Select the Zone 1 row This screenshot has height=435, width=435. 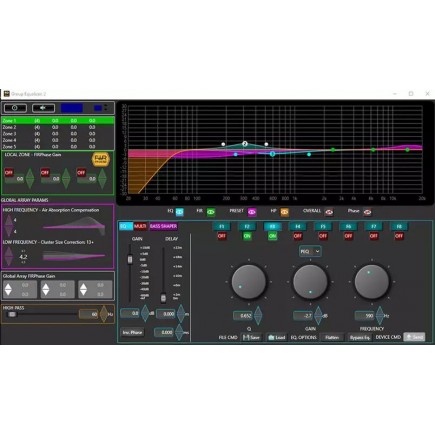[x=58, y=121]
